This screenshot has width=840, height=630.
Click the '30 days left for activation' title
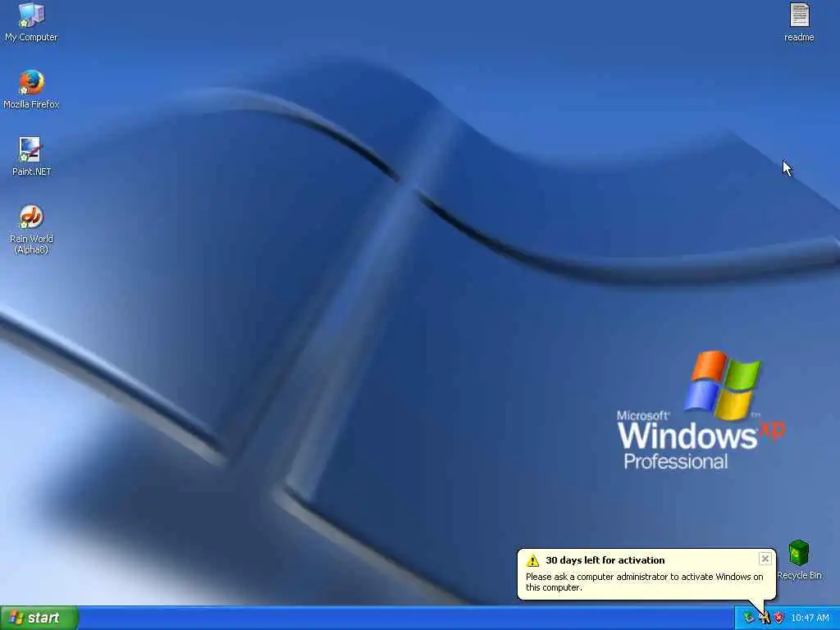[605, 560]
